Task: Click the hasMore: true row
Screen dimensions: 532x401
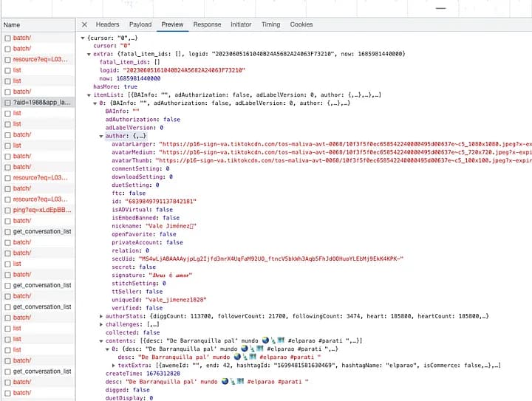Action: click(x=115, y=86)
